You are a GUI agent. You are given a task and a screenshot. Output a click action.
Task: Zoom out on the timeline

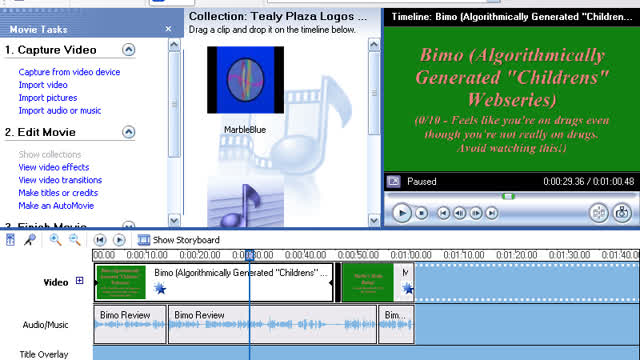74,240
